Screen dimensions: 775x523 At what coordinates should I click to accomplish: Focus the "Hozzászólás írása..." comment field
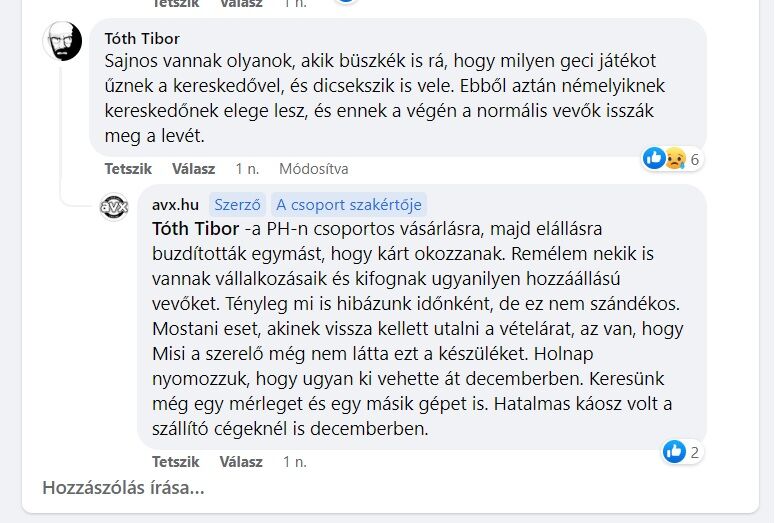[123, 489]
